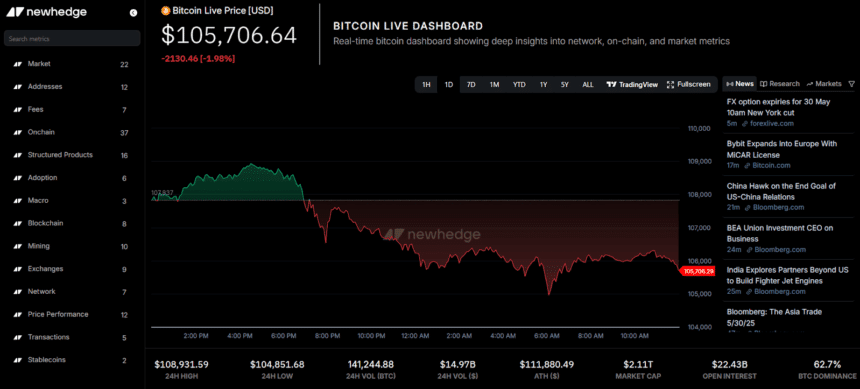Click the $2.11T MARKET CAP stat
This screenshot has width=860, height=389.
tap(638, 370)
